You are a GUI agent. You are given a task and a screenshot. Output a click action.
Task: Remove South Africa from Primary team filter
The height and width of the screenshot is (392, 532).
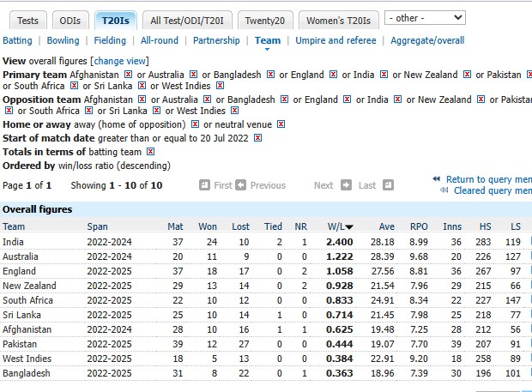[74, 86]
